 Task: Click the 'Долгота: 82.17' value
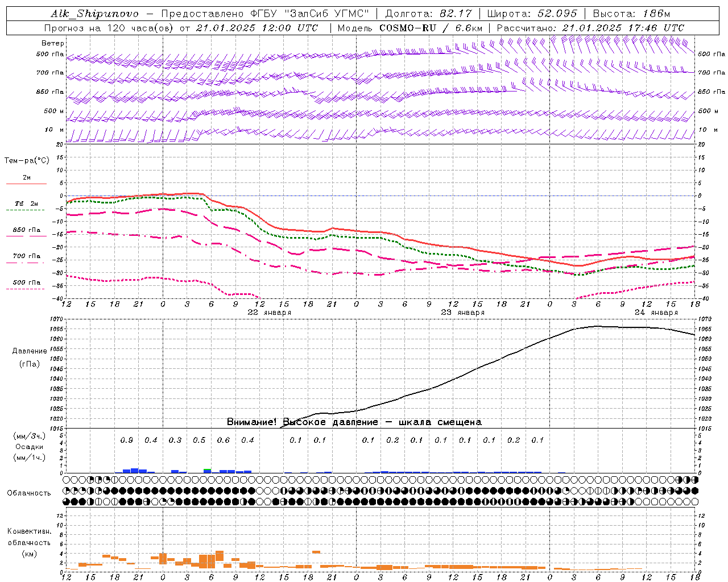coord(429,14)
